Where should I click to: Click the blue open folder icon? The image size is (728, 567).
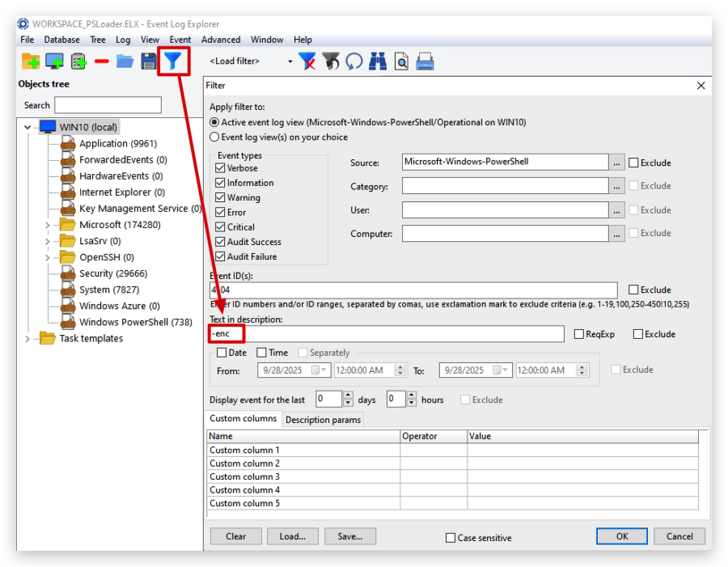point(125,61)
